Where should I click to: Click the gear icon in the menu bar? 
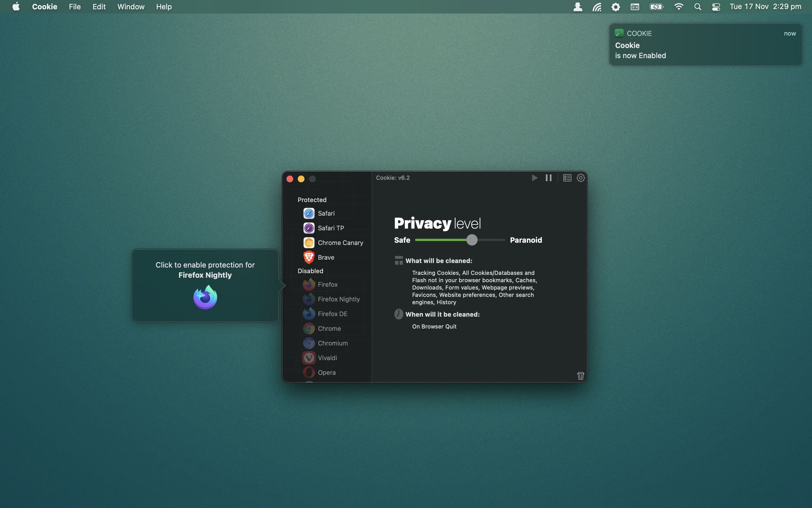[x=616, y=7]
